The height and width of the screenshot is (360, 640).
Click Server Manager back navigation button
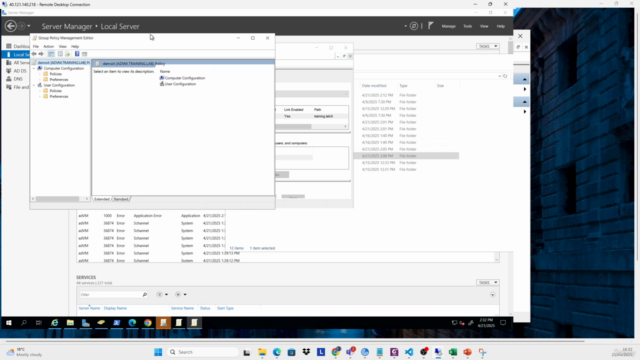pyautogui.click(x=11, y=26)
